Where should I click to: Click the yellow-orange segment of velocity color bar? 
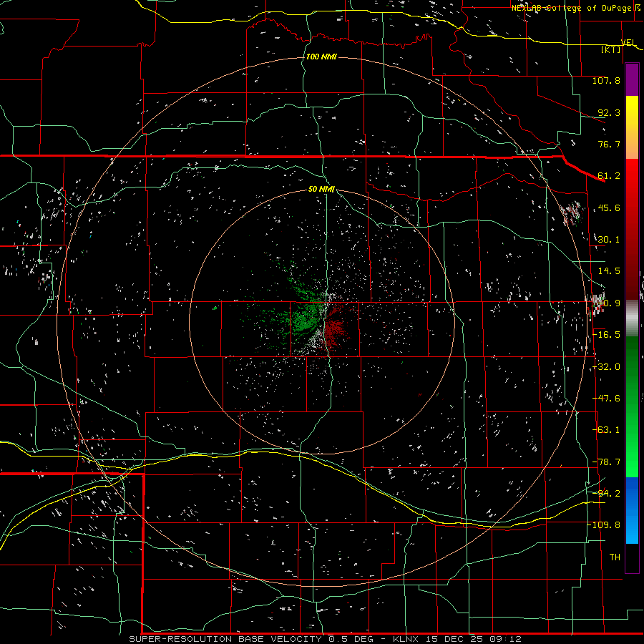coord(632,127)
